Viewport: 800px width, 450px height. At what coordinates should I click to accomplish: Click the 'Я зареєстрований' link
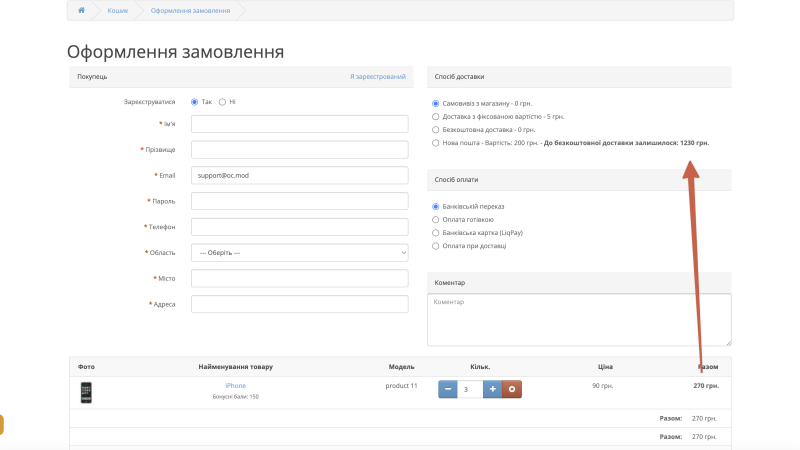[x=378, y=77]
